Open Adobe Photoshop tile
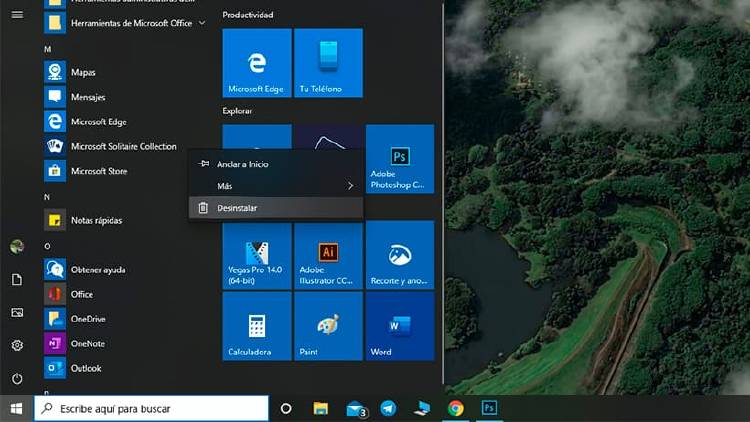 click(x=399, y=159)
